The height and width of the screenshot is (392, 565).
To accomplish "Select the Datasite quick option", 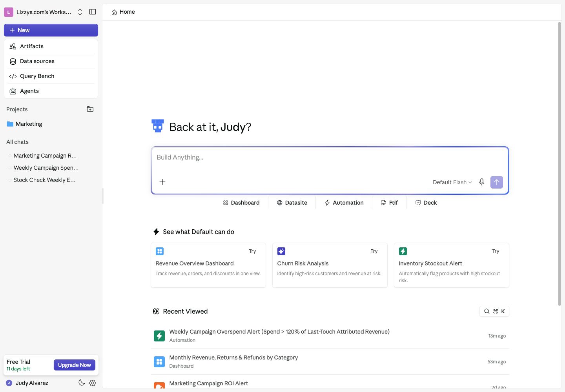I will (292, 203).
